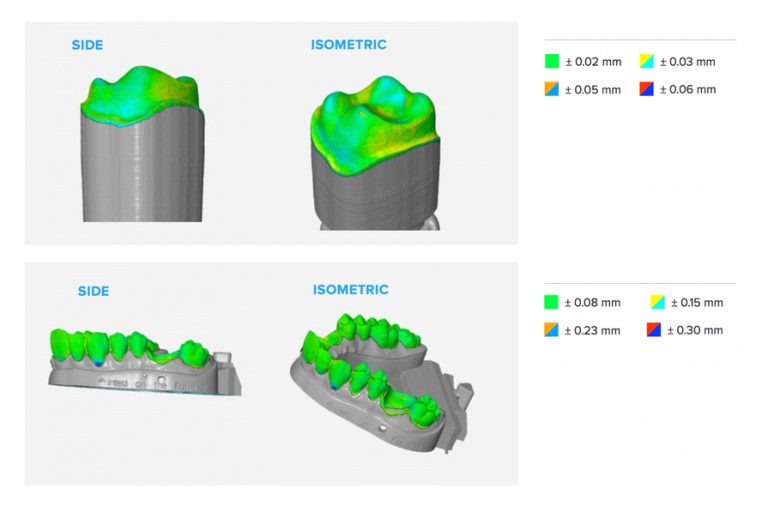
Task: Click the green ± 0.08 mm color swatch
Action: [x=551, y=302]
